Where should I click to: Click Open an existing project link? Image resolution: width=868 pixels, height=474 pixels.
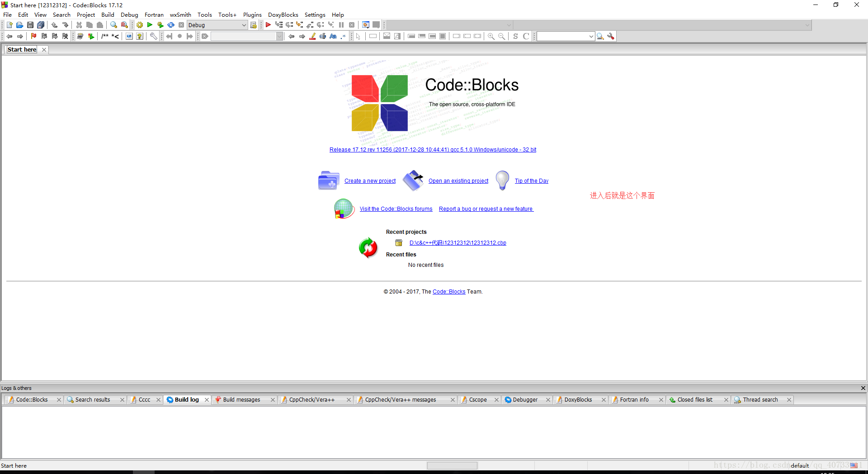pos(458,181)
